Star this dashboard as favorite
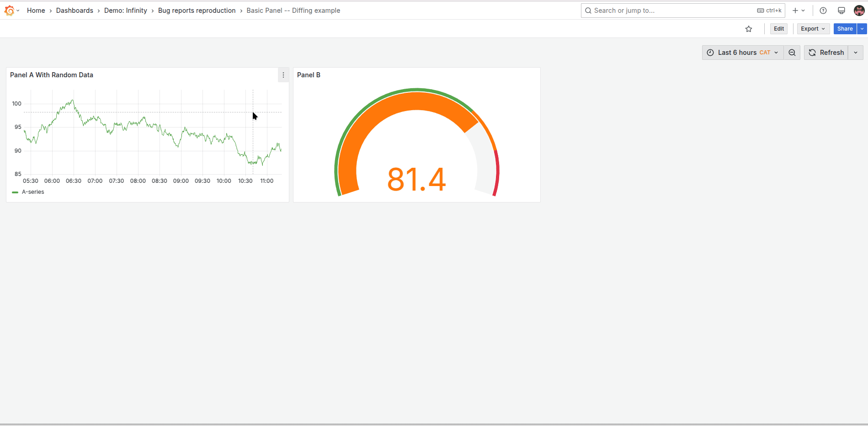Image resolution: width=868 pixels, height=426 pixels. [x=749, y=28]
